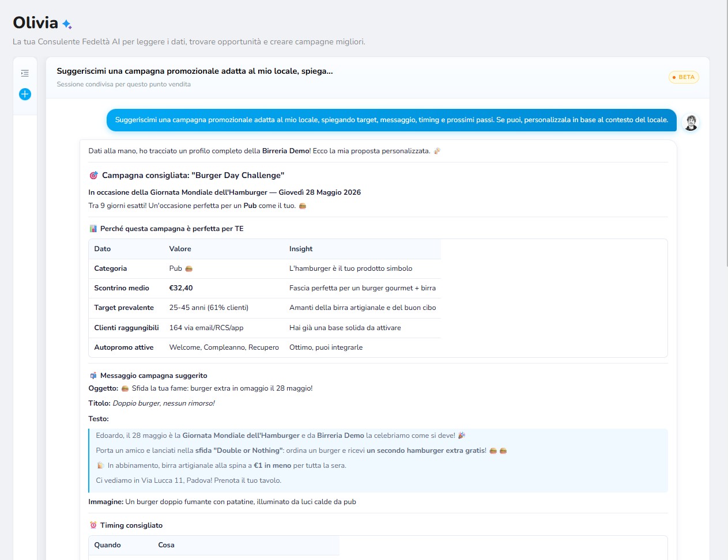Click the BETA badge

pos(684,77)
